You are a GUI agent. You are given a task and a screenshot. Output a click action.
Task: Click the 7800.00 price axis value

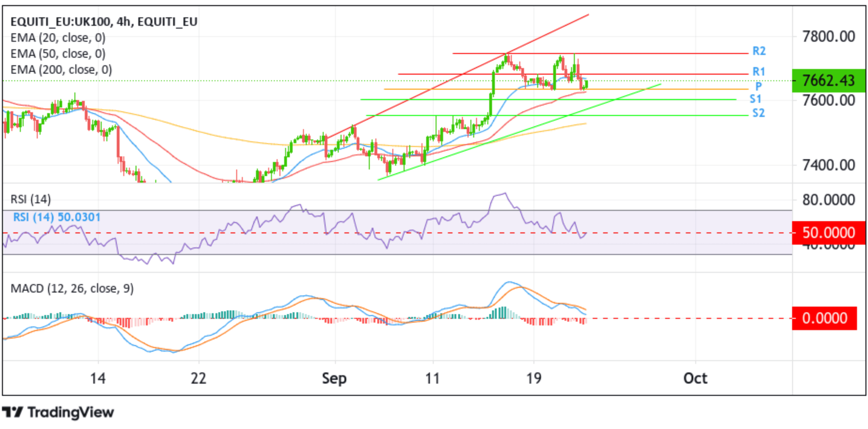[x=829, y=36]
